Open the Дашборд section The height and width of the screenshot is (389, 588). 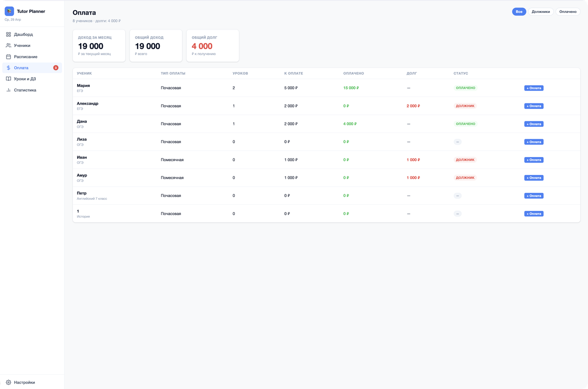[x=32, y=34]
